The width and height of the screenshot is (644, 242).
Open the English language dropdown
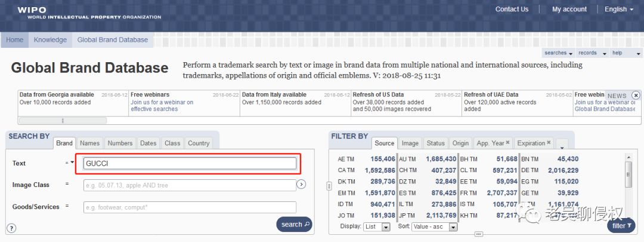618,9
